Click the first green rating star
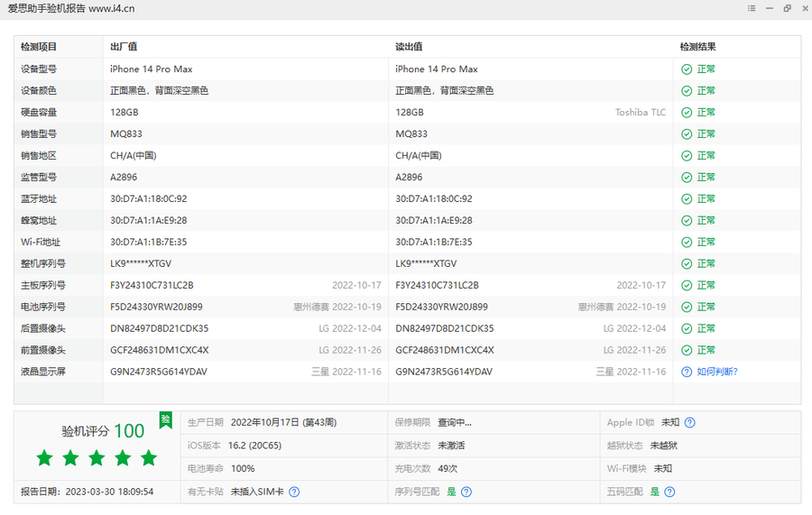 coord(44,457)
